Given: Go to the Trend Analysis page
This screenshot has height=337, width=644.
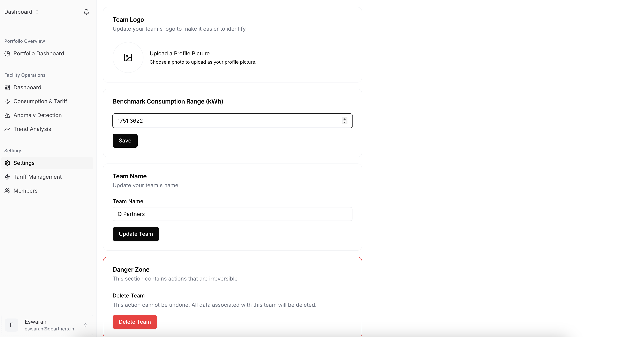Looking at the screenshot, I should (32, 129).
